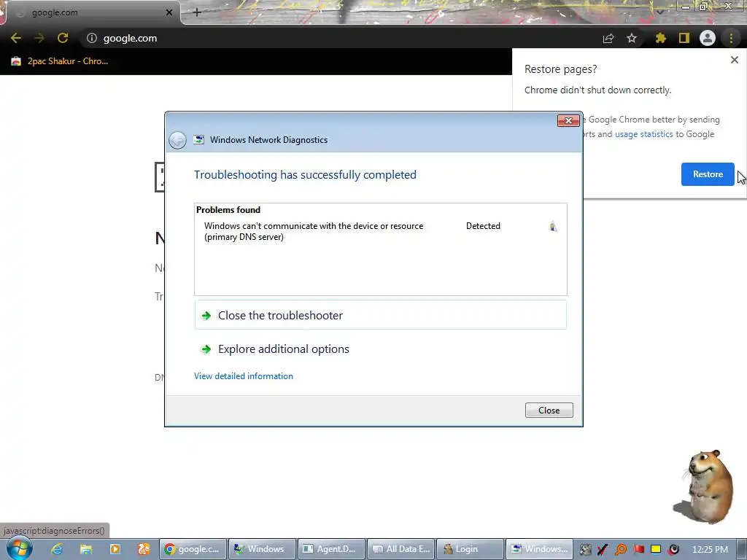Screen dimensions: 747x560
Task: Open View detailed information link
Action: (244, 376)
